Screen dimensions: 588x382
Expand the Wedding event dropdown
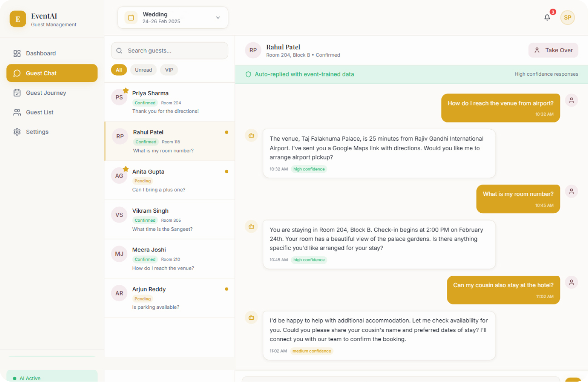[x=172, y=18]
